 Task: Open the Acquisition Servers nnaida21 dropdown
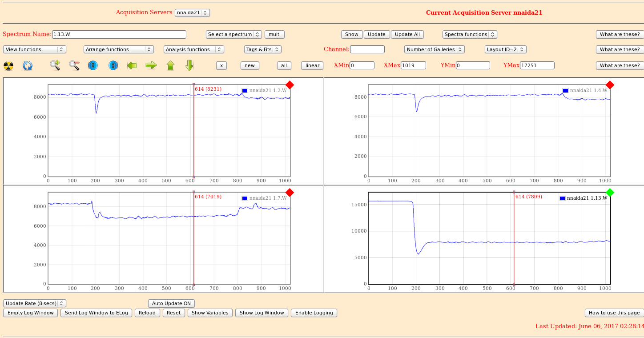tap(192, 13)
